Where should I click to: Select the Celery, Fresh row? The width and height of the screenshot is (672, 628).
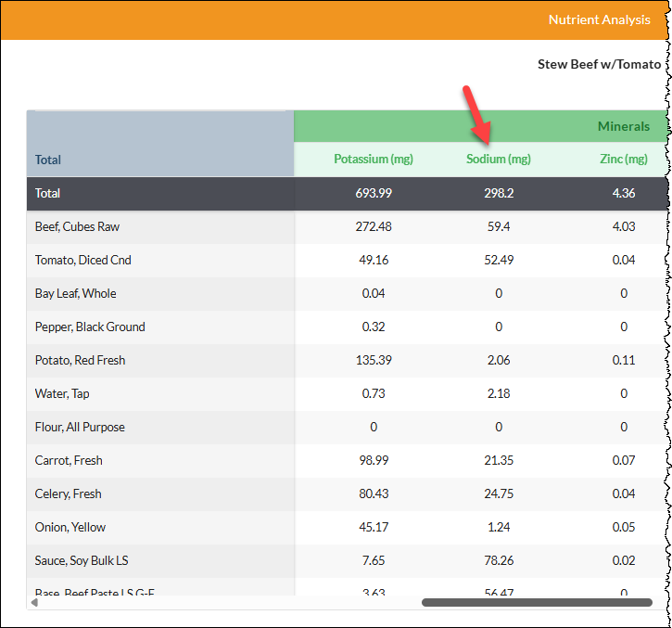point(348,494)
